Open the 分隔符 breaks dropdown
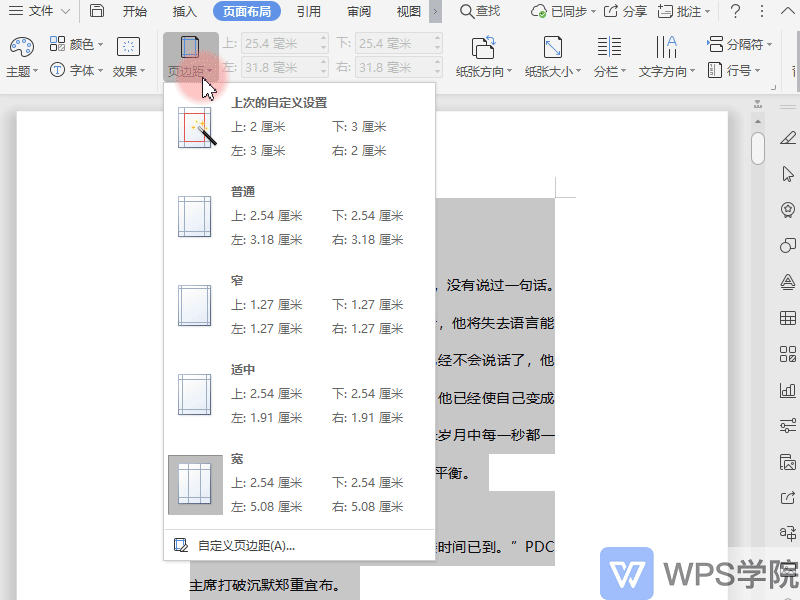The width and height of the screenshot is (800, 600). coord(739,44)
